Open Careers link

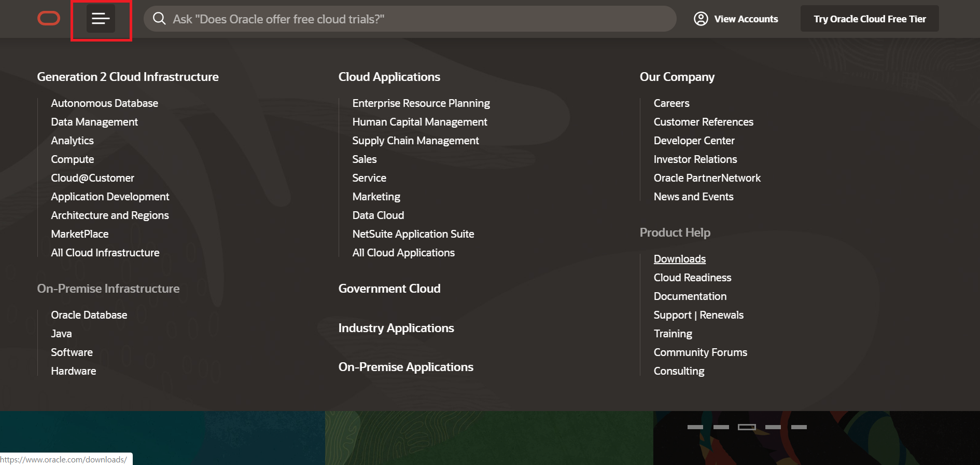[671, 103]
